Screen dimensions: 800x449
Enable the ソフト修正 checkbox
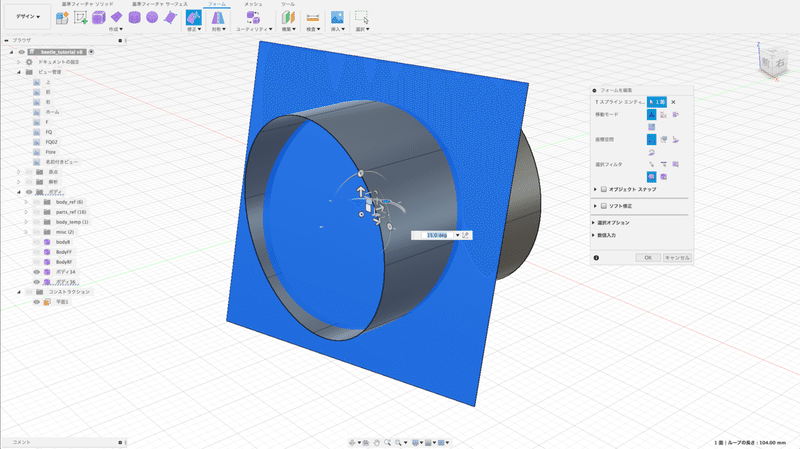tap(604, 206)
